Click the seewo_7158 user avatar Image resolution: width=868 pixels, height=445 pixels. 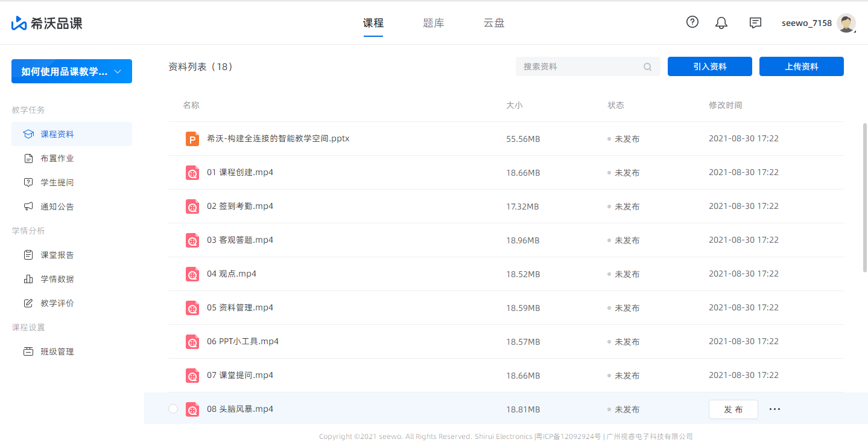(846, 23)
